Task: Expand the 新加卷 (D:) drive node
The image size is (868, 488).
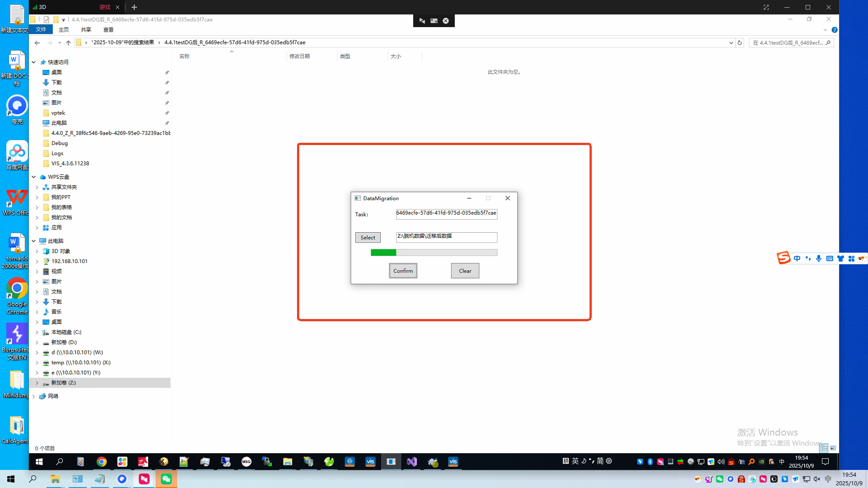Action: pyautogui.click(x=37, y=343)
